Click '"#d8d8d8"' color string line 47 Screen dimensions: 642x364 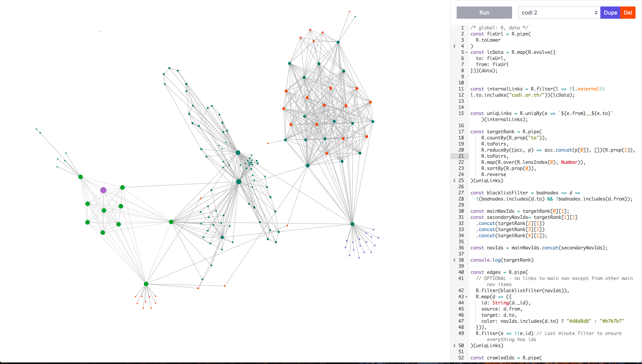[x=579, y=321]
